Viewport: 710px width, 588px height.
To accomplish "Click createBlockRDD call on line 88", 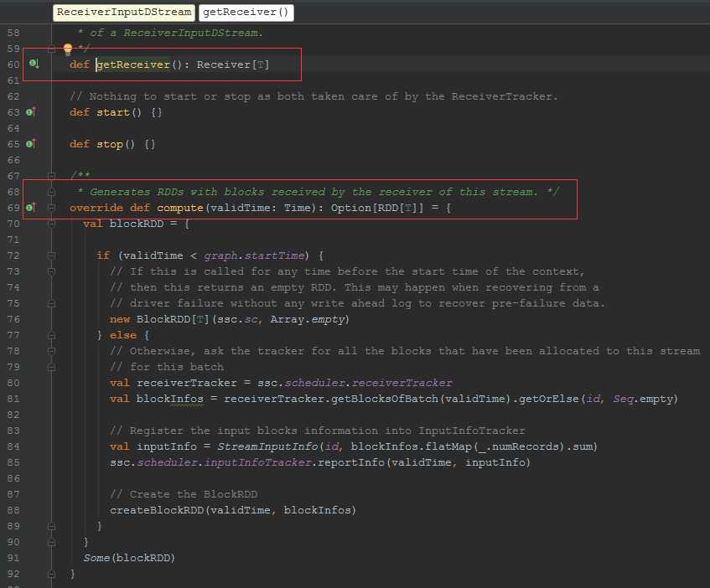I will (157, 510).
